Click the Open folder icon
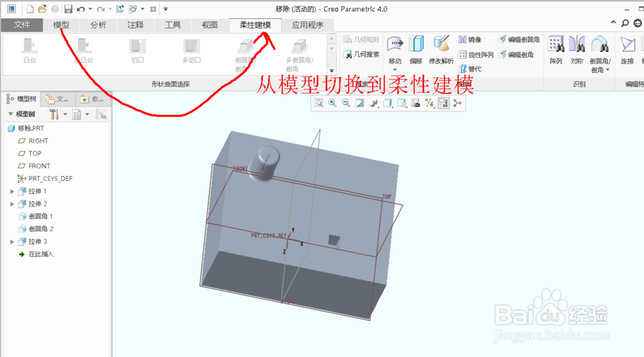 click(x=42, y=8)
